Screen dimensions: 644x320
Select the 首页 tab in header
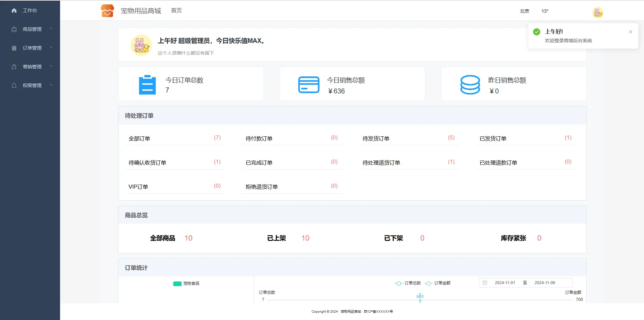tap(176, 11)
